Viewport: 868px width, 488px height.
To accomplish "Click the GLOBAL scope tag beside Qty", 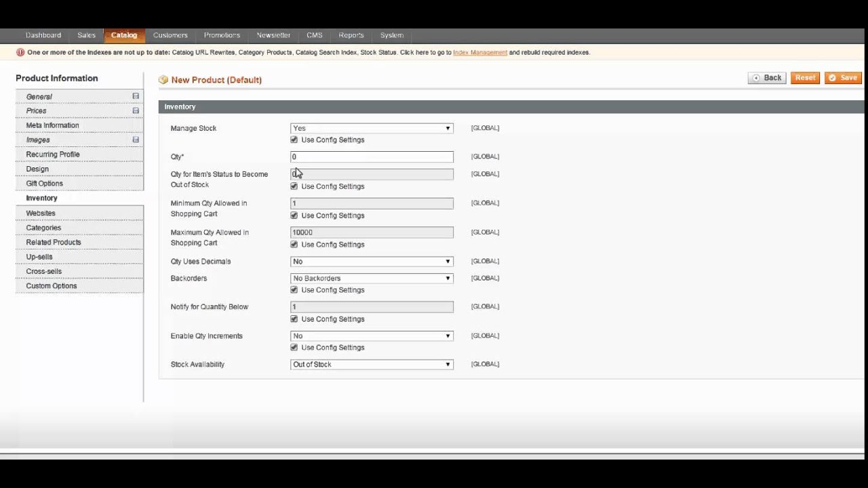I will point(485,157).
